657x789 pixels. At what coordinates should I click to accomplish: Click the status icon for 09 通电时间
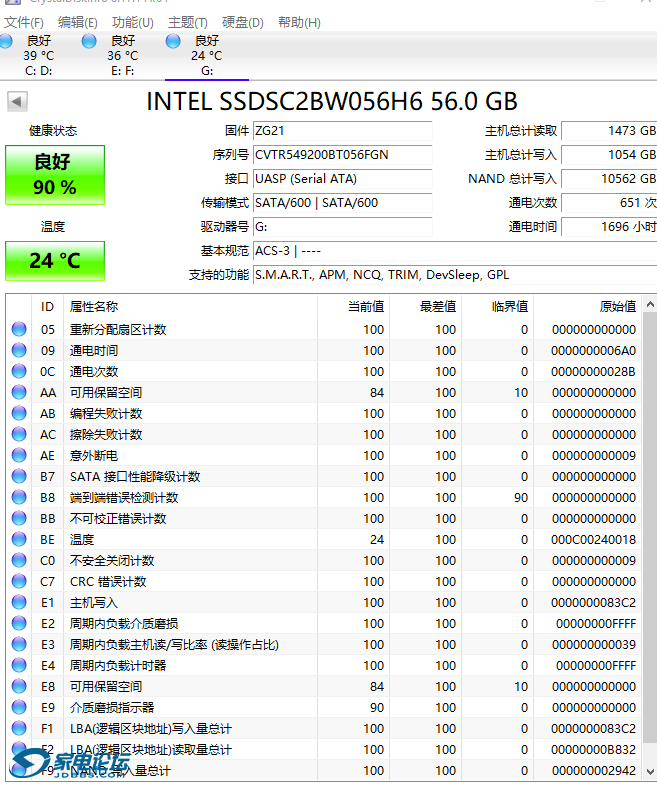[19, 350]
